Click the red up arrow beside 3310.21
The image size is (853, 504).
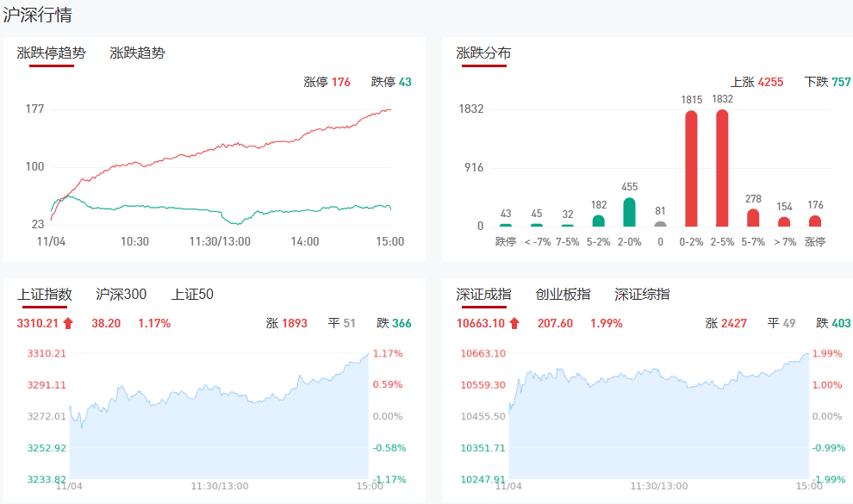pyautogui.click(x=69, y=324)
